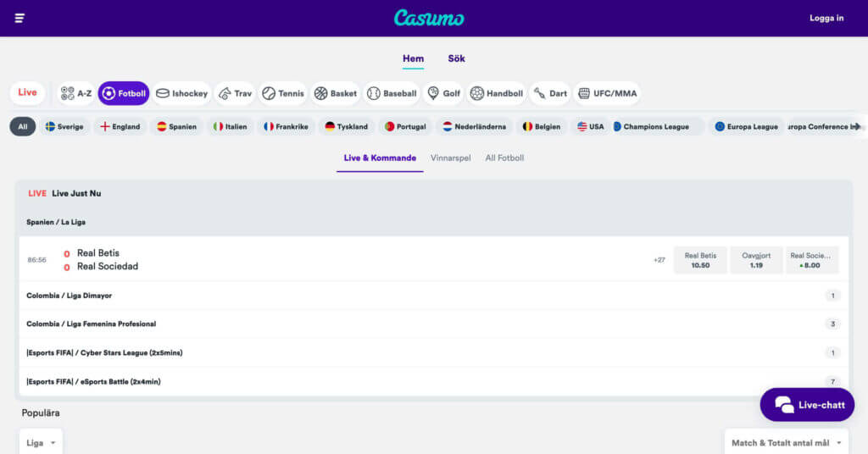This screenshot has height=454, width=868.
Task: Show the +27 more markets
Action: [659, 260]
